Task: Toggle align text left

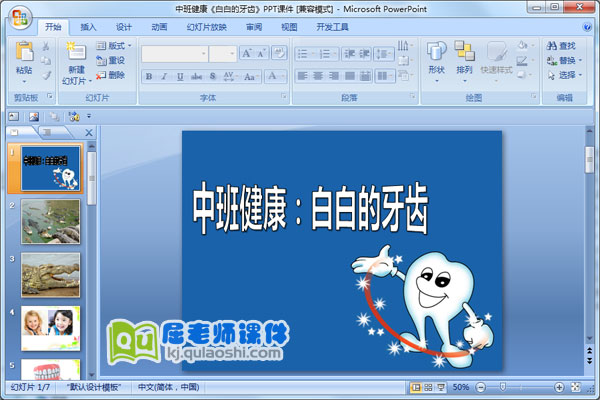Action: [x=302, y=76]
